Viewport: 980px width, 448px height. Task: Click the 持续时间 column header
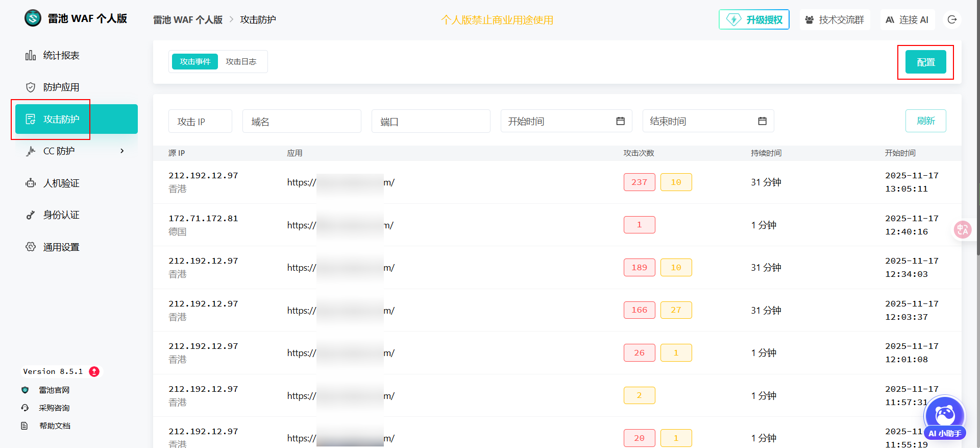click(x=766, y=153)
